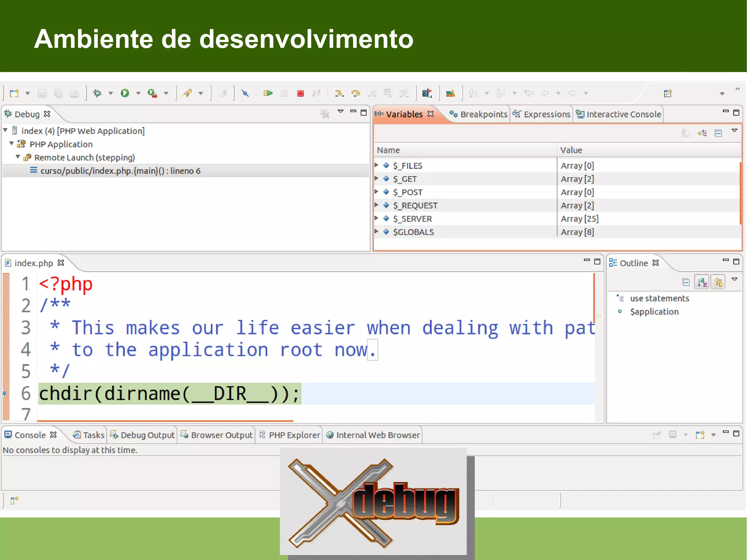This screenshot has width=747, height=560.
Task: Open the New file dropdown arrow
Action: (x=28, y=93)
